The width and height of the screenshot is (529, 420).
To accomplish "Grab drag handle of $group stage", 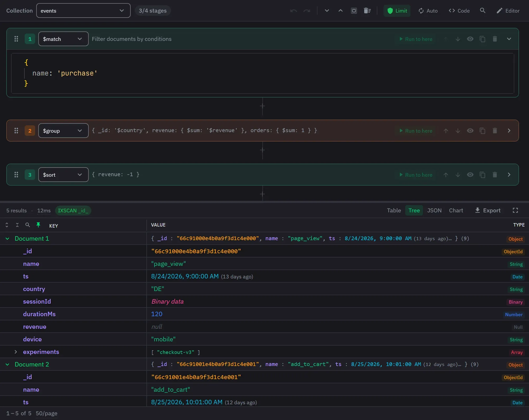I will tap(16, 131).
